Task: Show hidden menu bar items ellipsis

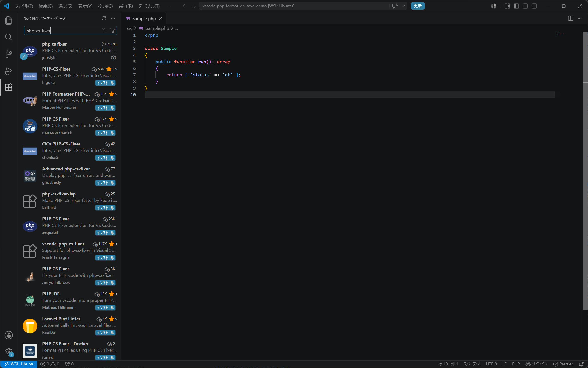Action: tap(169, 6)
